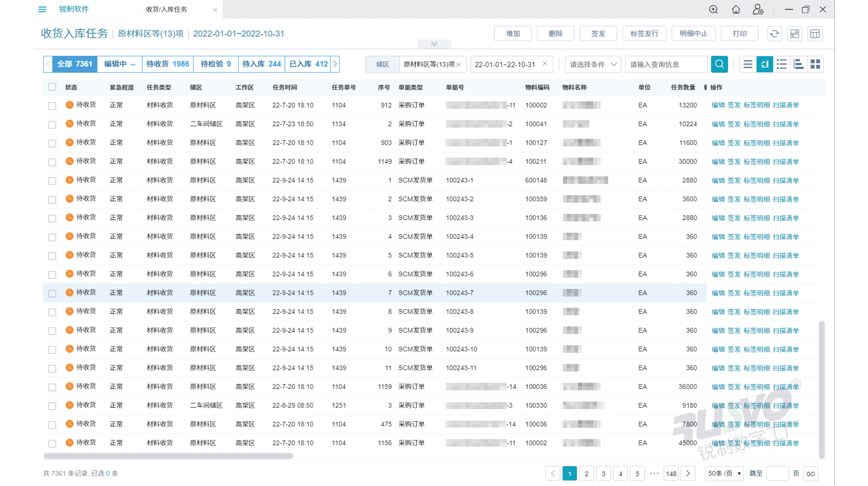The height and width of the screenshot is (486, 868).
Task: Click 编辑 link in row 100243-2
Action: point(718,199)
